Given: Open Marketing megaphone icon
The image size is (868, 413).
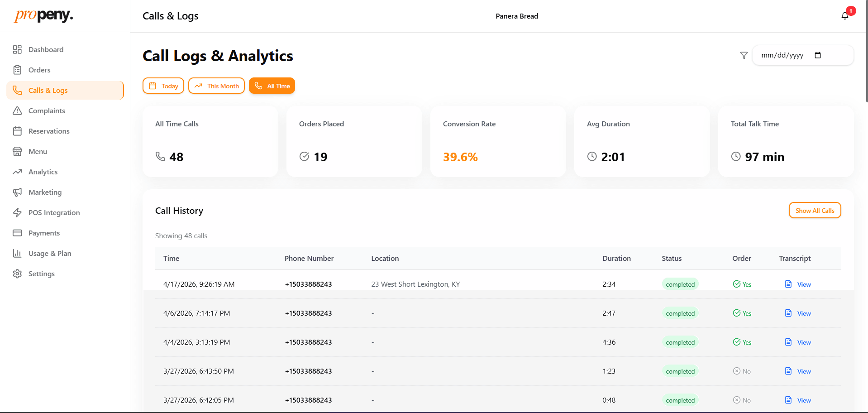Looking at the screenshot, I should point(17,192).
